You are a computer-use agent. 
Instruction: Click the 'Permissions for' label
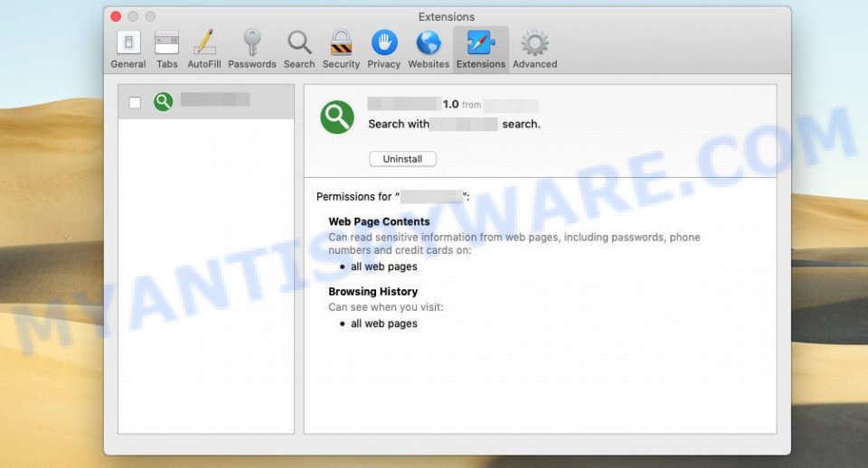(x=354, y=196)
